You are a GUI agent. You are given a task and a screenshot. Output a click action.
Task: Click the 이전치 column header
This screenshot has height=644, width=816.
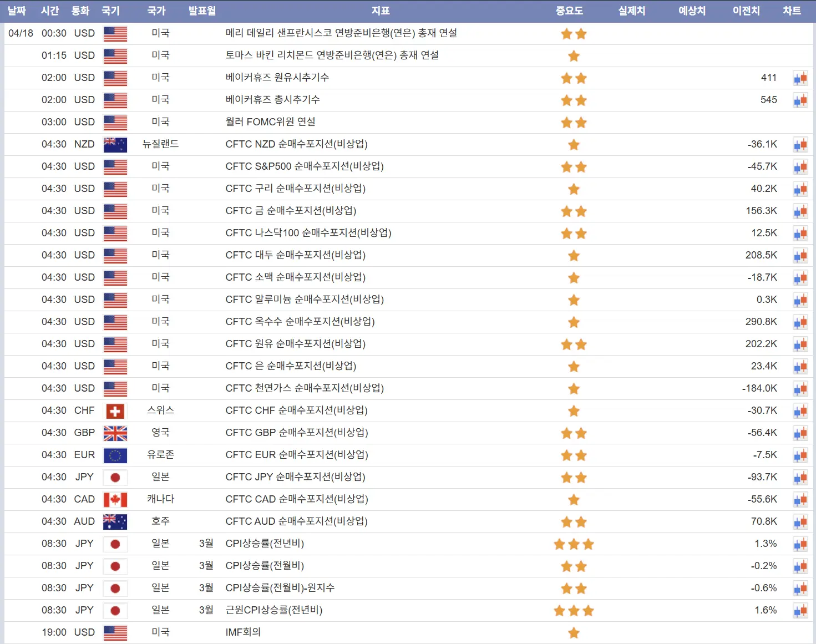(746, 11)
